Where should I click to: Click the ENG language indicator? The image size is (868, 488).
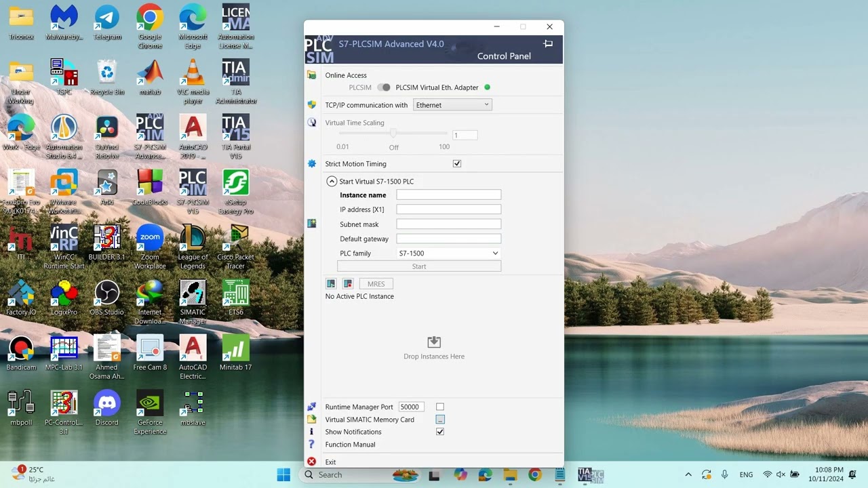click(746, 474)
